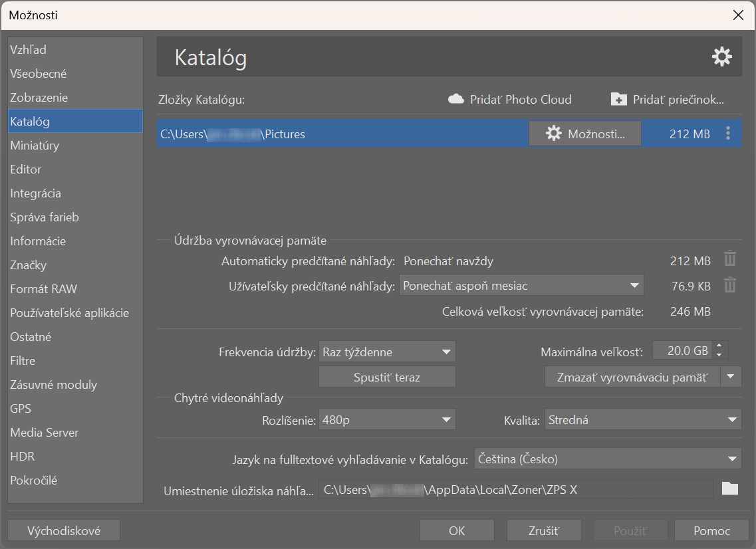Select Media Server in the sidebar
756x549 pixels.
click(75, 433)
